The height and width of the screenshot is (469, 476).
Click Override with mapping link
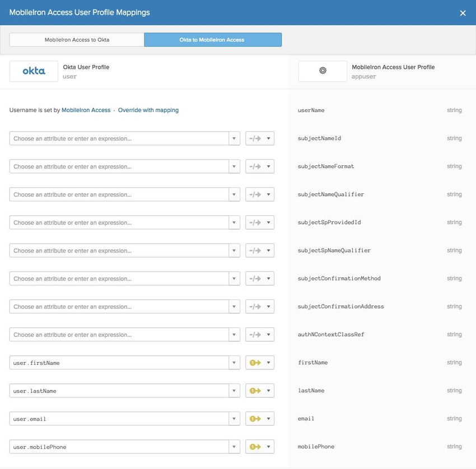click(x=148, y=110)
